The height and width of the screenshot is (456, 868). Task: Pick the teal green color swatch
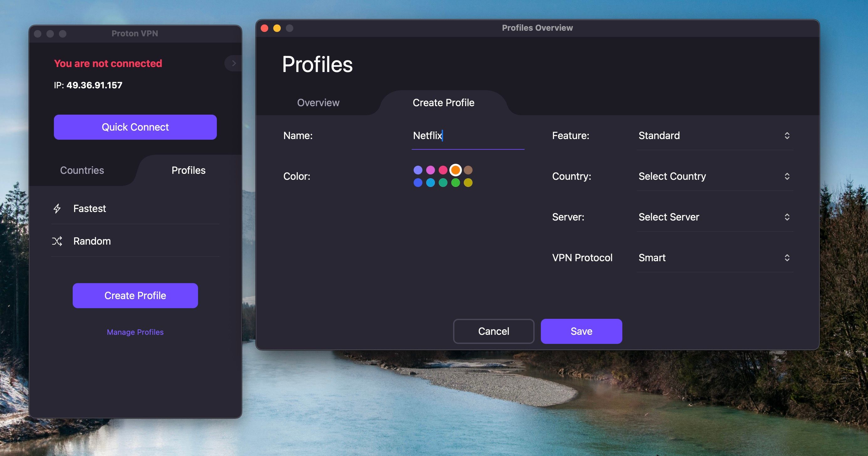tap(443, 183)
